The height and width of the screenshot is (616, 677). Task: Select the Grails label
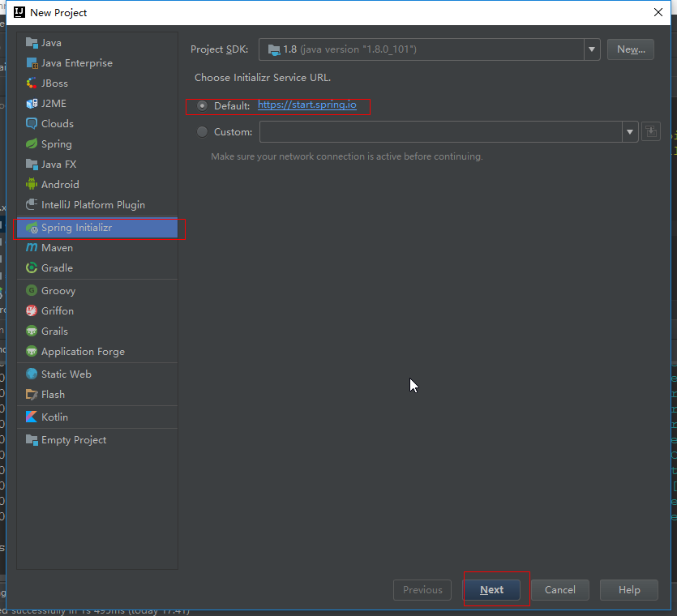pyautogui.click(x=54, y=331)
